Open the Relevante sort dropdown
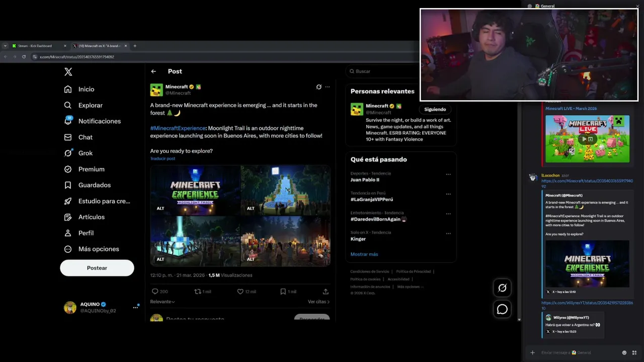The image size is (644, 362). (163, 302)
